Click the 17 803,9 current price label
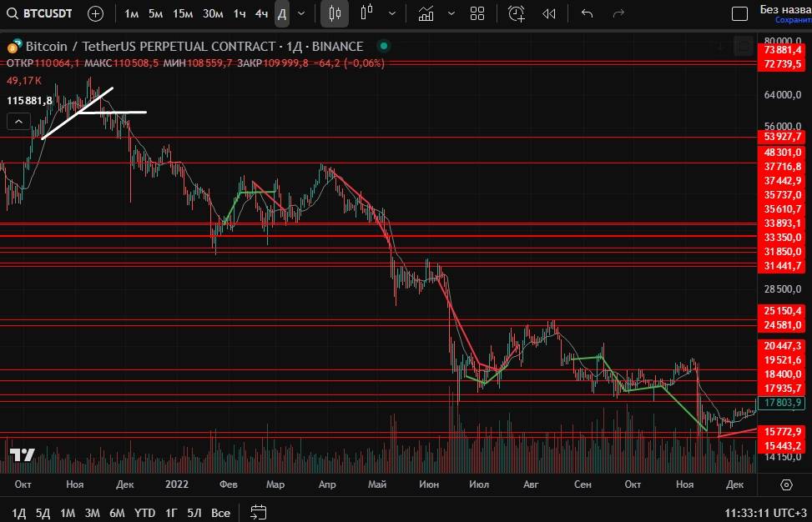The width and height of the screenshot is (812, 522). [x=782, y=402]
